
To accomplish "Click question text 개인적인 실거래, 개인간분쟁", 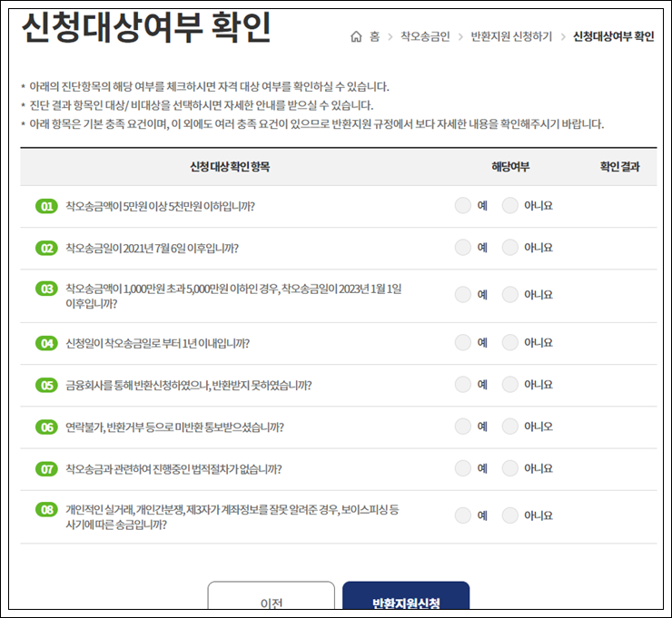I will [x=232, y=517].
